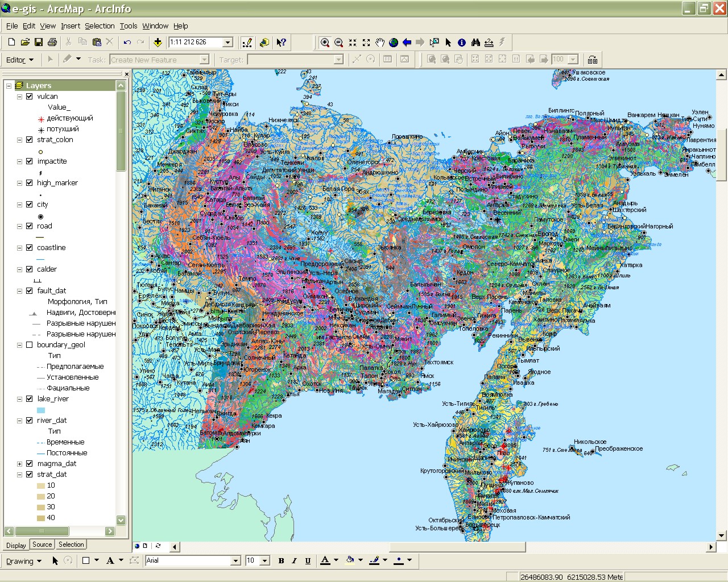Viewport: 728px width, 582px height.
Task: Expand the magma_dat layer
Action: point(20,464)
